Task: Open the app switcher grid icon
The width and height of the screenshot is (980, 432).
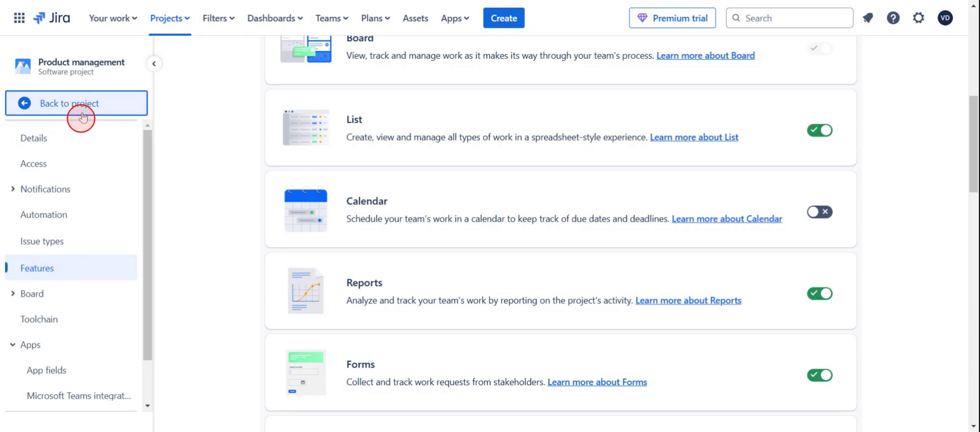Action: (19, 18)
